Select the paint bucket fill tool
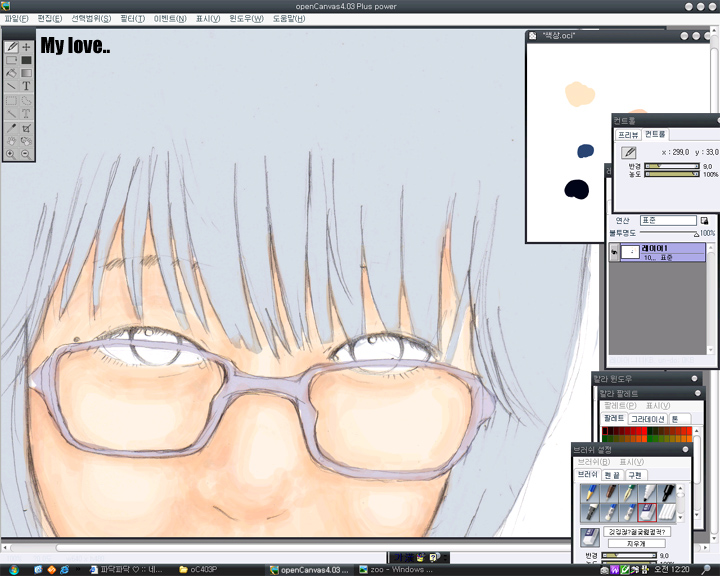This screenshot has height=576, width=720. 11,73
